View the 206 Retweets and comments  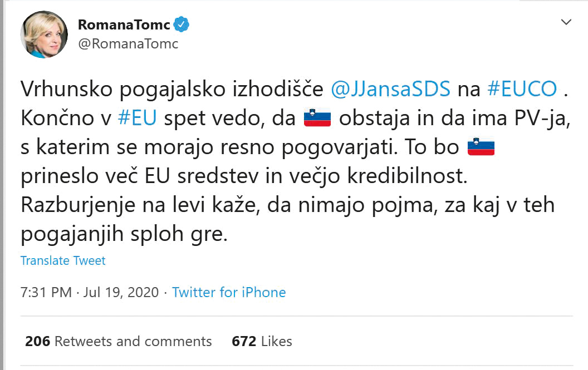pos(119,342)
